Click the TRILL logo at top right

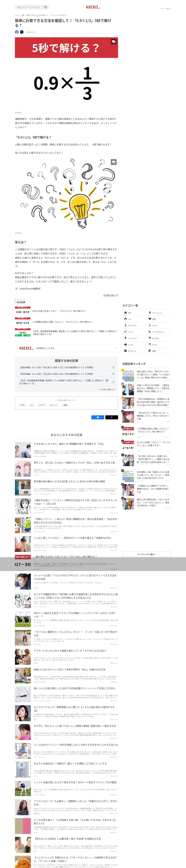pos(168,9)
